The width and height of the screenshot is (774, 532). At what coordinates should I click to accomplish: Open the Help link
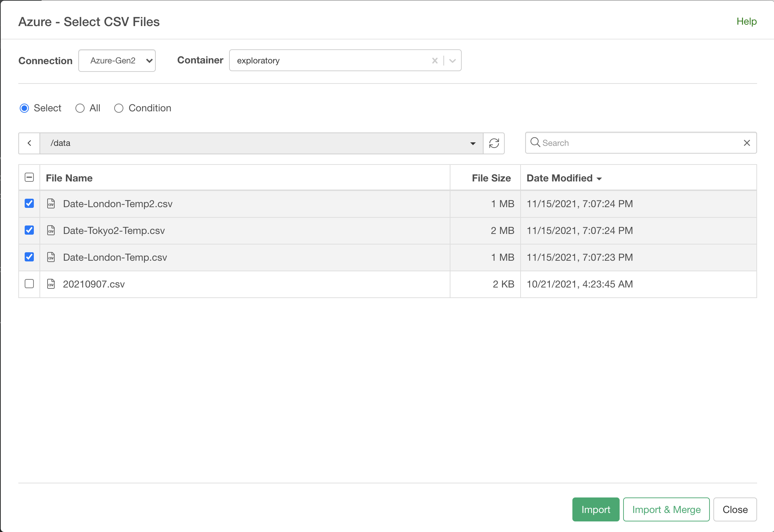point(746,21)
